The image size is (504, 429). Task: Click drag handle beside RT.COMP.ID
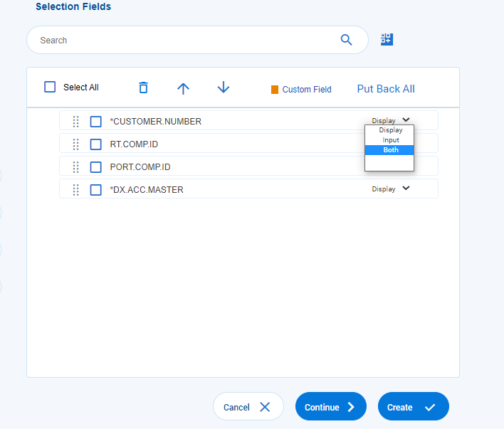point(76,144)
